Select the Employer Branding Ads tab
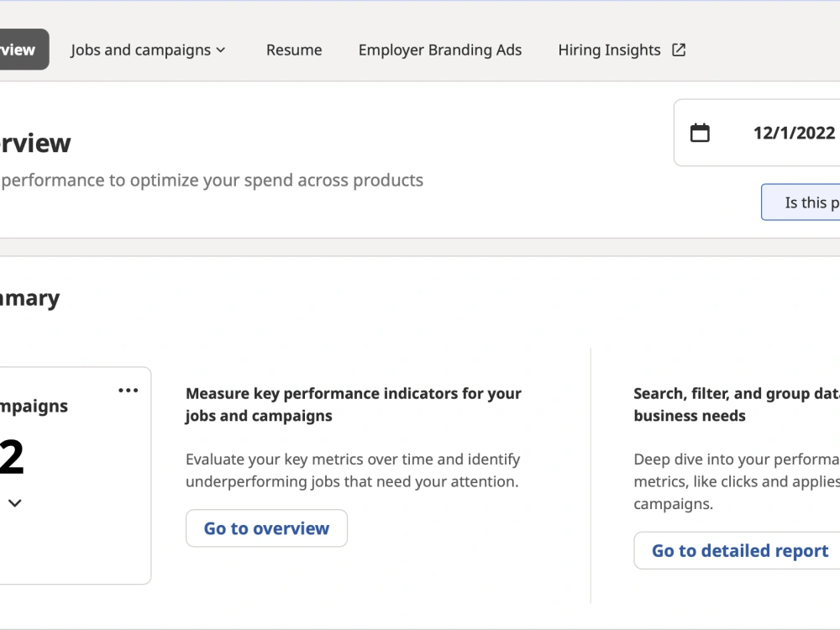The width and height of the screenshot is (840, 630). click(439, 50)
